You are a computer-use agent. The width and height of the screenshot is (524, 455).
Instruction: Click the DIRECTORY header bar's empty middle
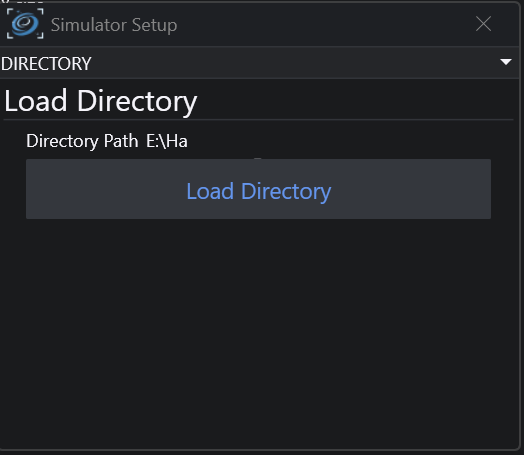tap(294, 63)
